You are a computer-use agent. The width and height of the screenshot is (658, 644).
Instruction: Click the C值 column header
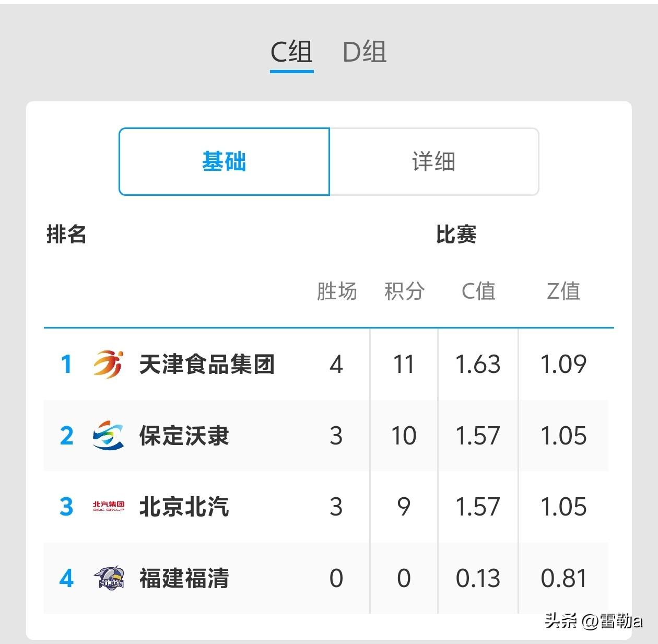478,291
